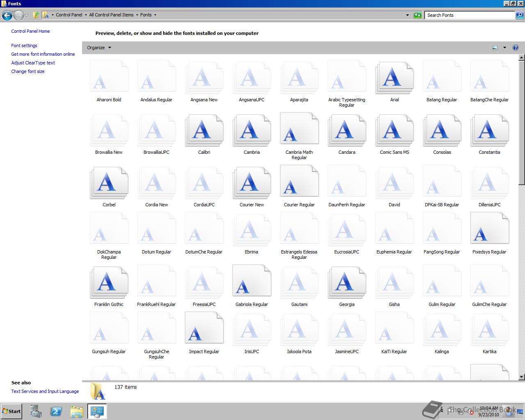Click the change view button
This screenshot has width=525, height=420.
point(495,48)
